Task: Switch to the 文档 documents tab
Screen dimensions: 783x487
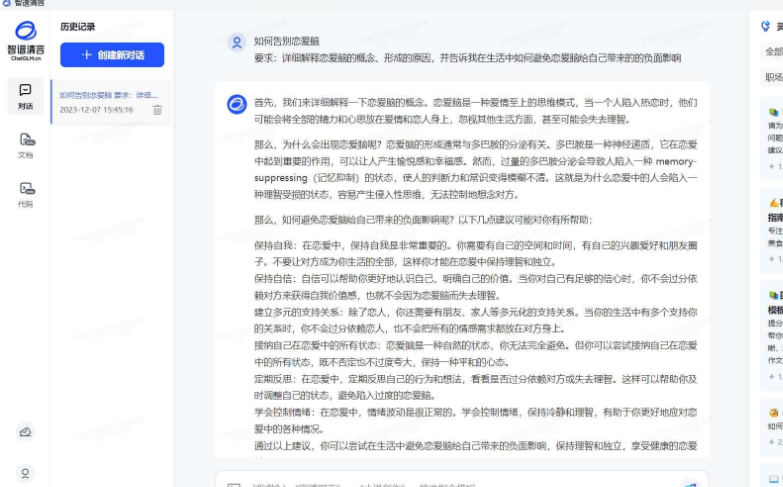Action: pyautogui.click(x=25, y=145)
